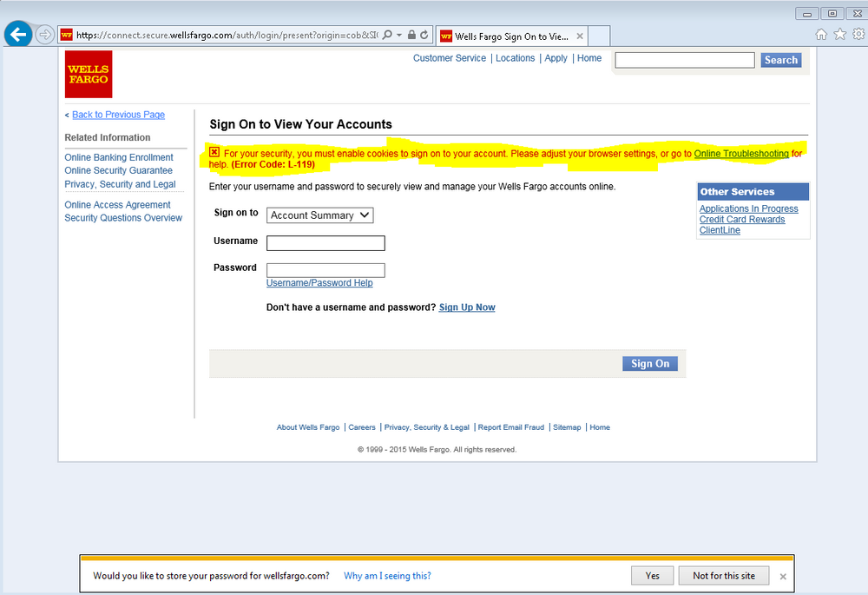
Task: Open Home link in top navigation
Action: [x=589, y=58]
